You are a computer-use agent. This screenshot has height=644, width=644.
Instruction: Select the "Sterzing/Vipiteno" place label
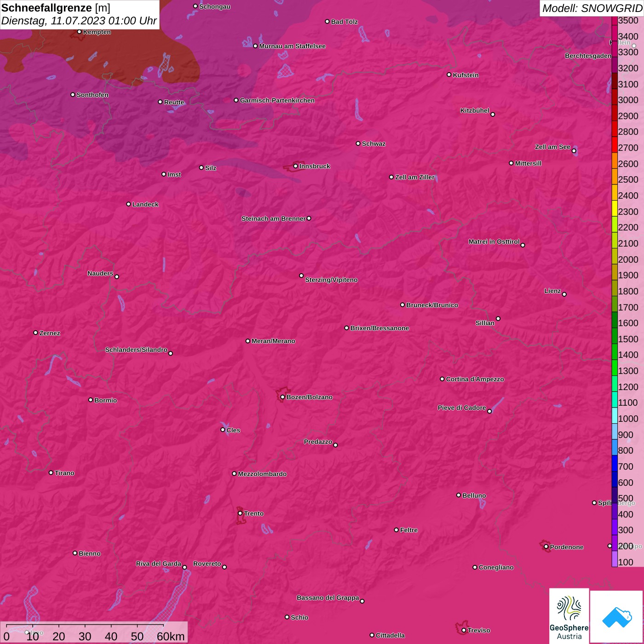click(331, 280)
